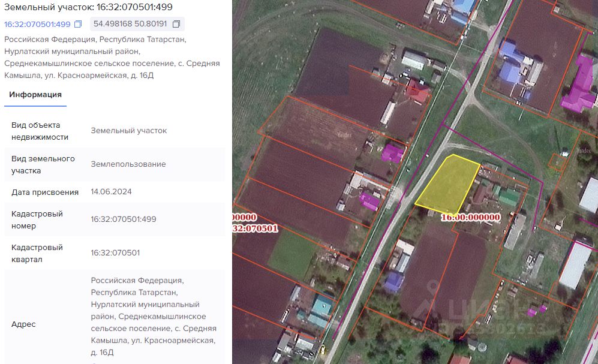The height and width of the screenshot is (364, 598).
Task: Copy cadastral number 16:32:070501:499 via icon
Action: [x=78, y=24]
